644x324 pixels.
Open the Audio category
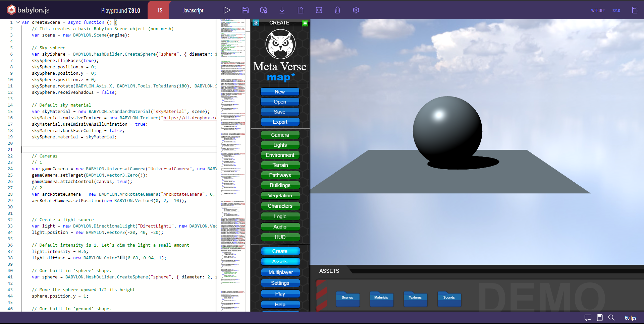pos(280,227)
